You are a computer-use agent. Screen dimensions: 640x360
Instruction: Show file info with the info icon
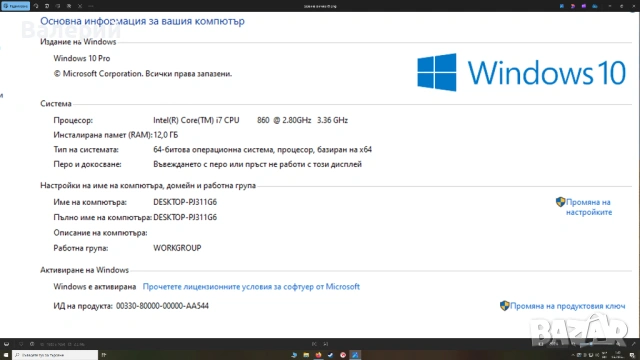(x=32, y=344)
